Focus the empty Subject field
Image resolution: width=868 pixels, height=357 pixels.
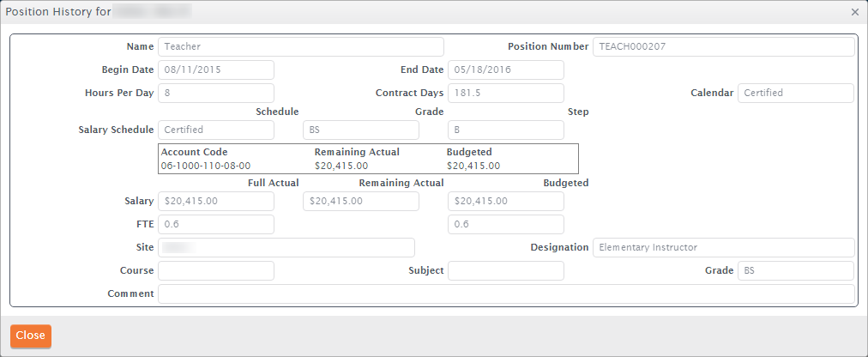point(505,270)
